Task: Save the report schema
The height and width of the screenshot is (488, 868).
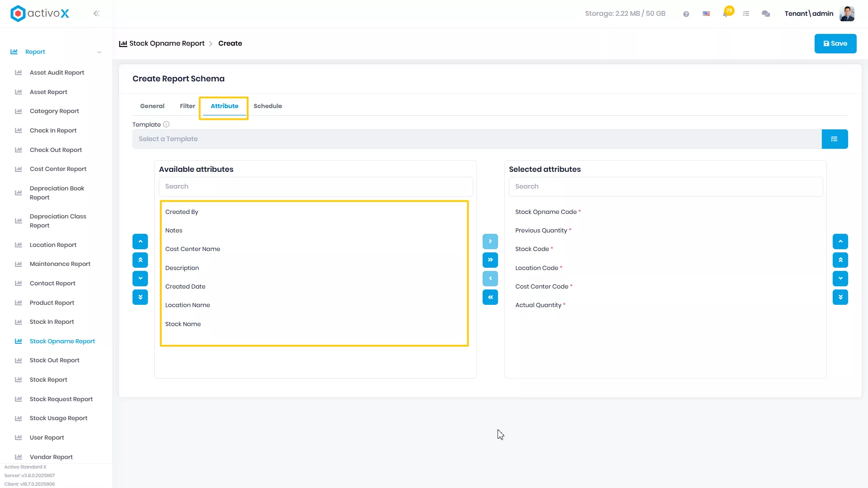Action: 835,43
